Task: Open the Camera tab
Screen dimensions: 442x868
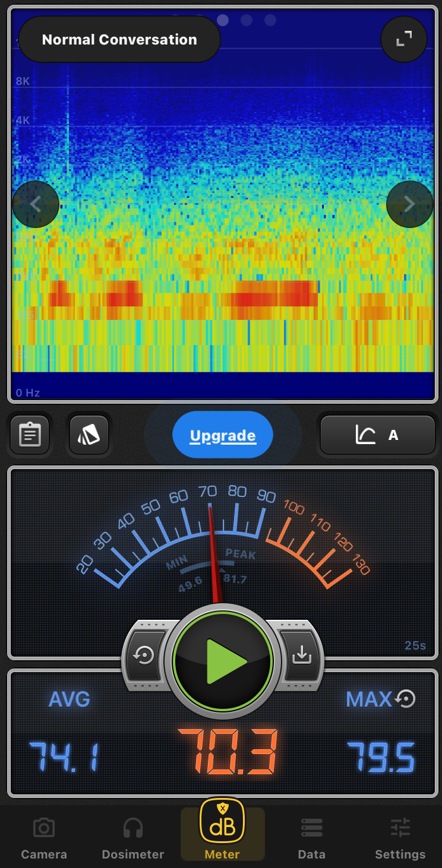Action: pos(44,838)
